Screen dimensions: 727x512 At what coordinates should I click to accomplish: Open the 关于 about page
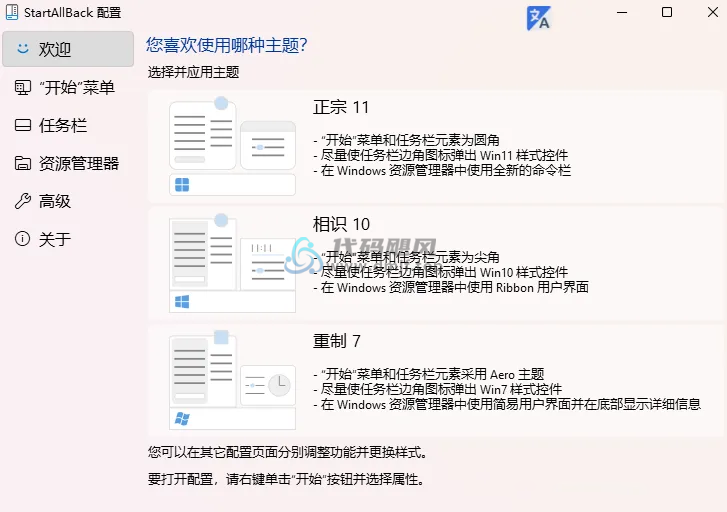point(68,239)
